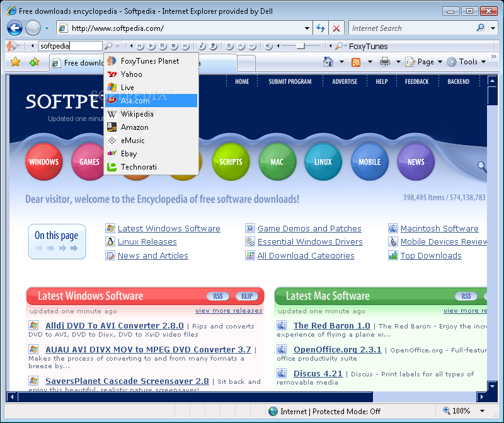This screenshot has height=423, width=504.
Task: Click the Internet Explorer forward button
Action: tap(33, 28)
